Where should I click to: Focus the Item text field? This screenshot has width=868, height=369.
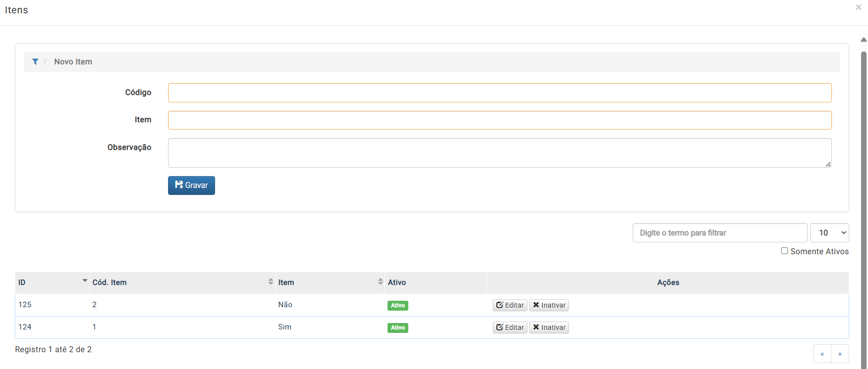[x=499, y=120]
